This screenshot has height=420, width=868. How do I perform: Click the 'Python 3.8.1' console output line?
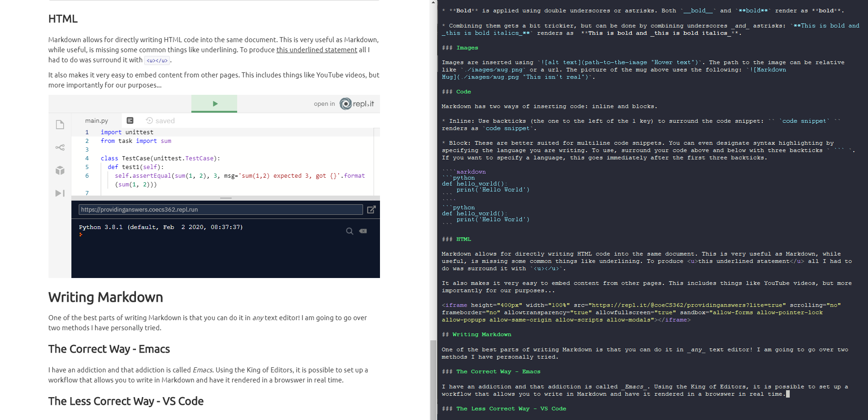(x=161, y=227)
